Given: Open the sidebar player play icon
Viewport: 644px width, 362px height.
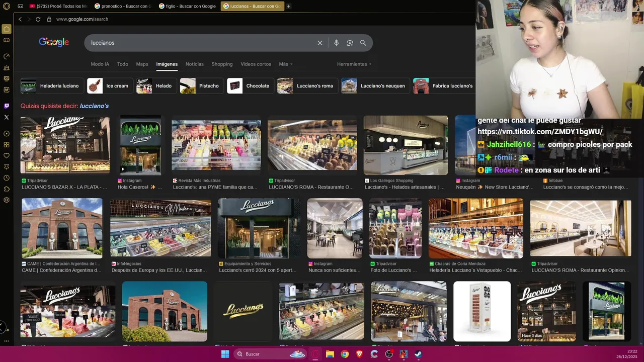Looking at the screenshot, I should [x=7, y=134].
